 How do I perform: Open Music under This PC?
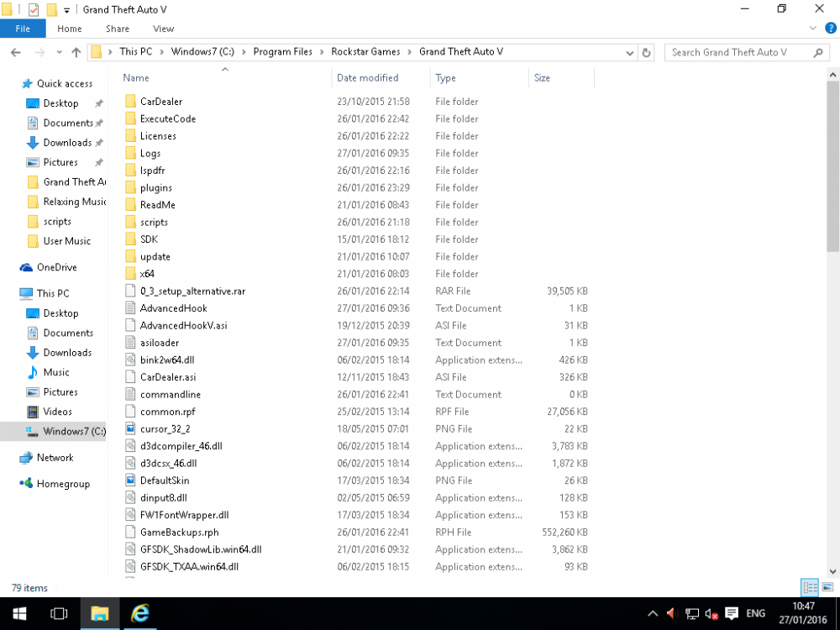click(x=56, y=372)
